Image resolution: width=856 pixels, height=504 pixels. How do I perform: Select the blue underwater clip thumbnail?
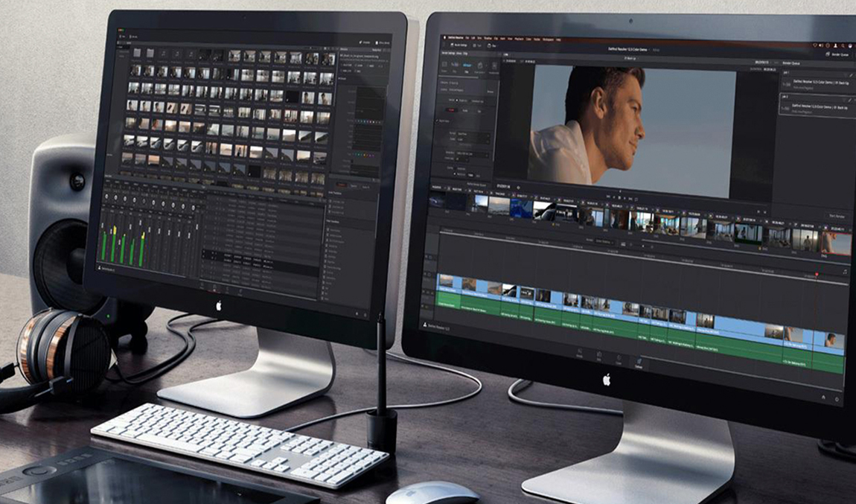click(521, 208)
